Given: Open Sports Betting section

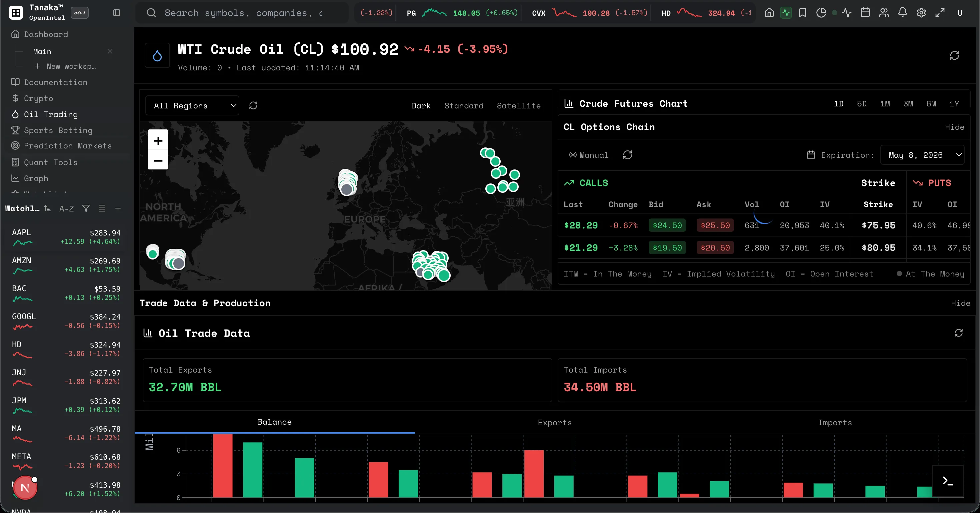Looking at the screenshot, I should (x=52, y=130).
